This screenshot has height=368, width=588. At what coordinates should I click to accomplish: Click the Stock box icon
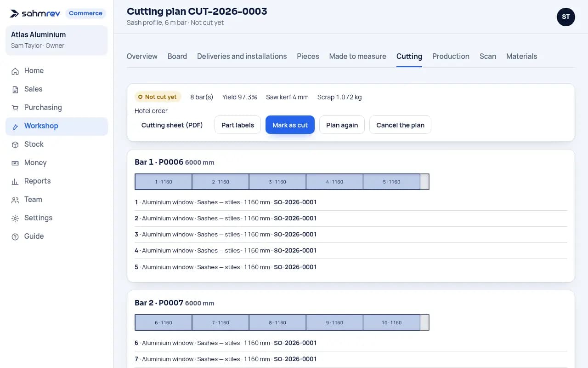pyautogui.click(x=15, y=144)
